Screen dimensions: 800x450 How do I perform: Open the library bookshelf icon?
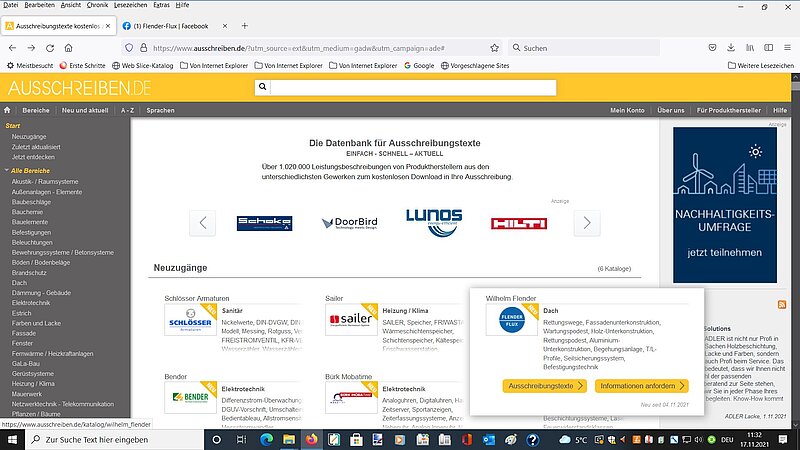click(749, 47)
